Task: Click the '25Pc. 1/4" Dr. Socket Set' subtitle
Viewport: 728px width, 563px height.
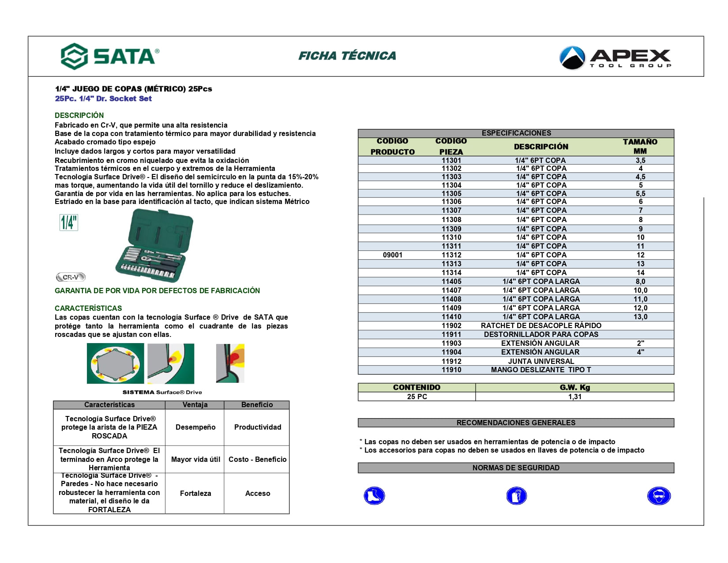Action: click(x=103, y=98)
